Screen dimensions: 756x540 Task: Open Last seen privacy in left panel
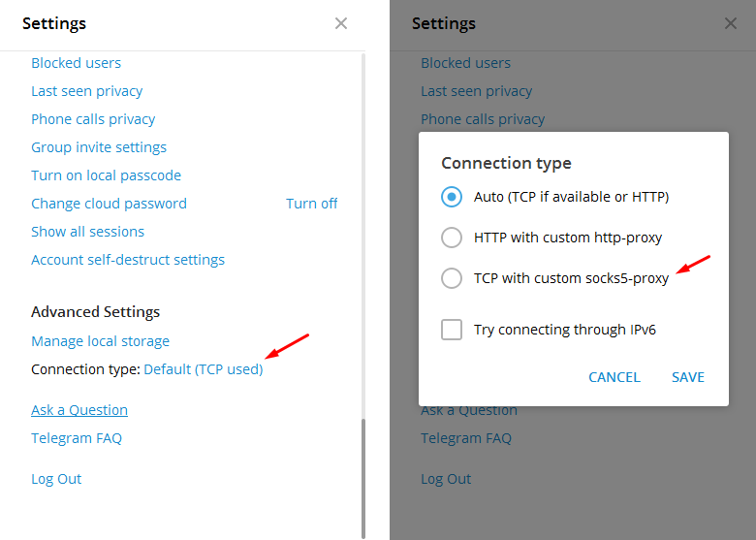[86, 91]
